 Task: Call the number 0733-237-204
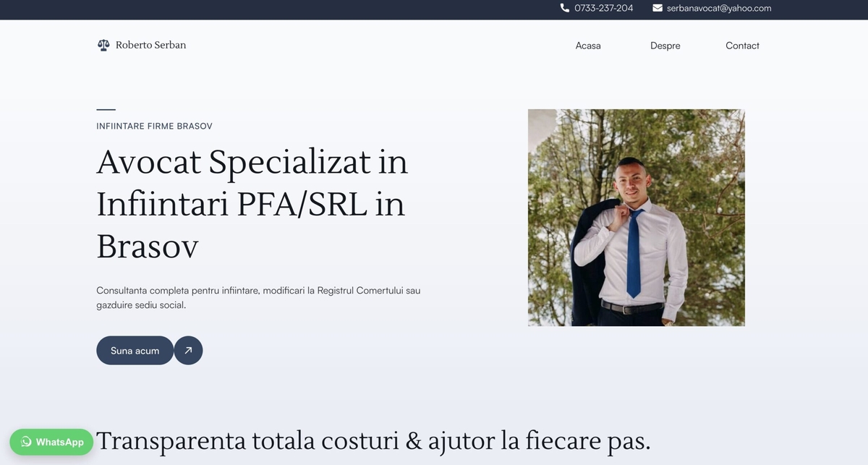[x=603, y=8]
